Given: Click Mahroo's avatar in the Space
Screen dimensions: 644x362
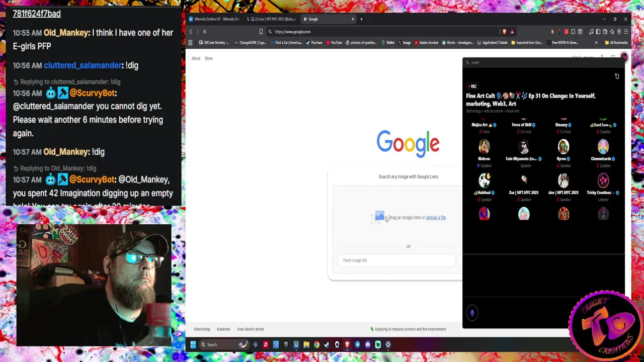Looking at the screenshot, I should click(484, 146).
